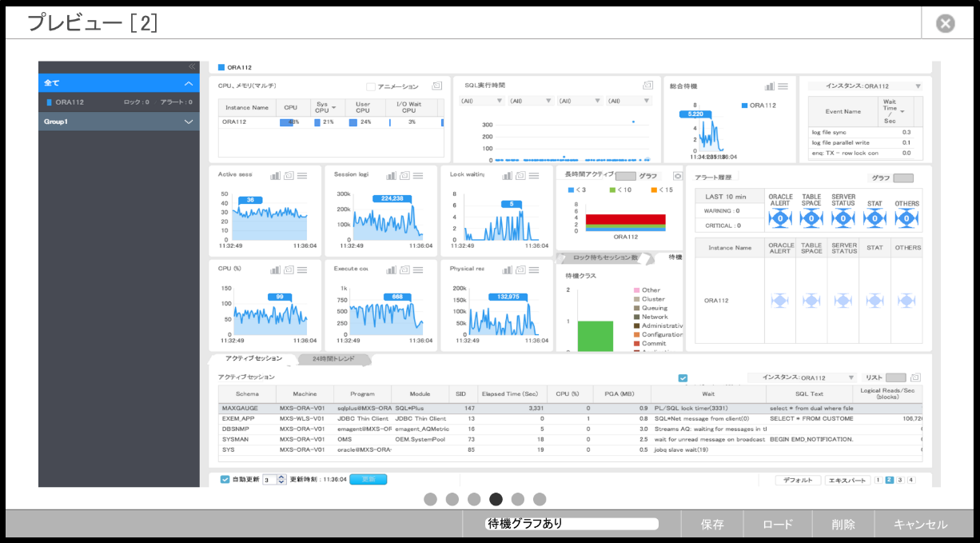Select the ORA112 instance in the sidebar
The width and height of the screenshot is (980, 543).
[x=119, y=102]
